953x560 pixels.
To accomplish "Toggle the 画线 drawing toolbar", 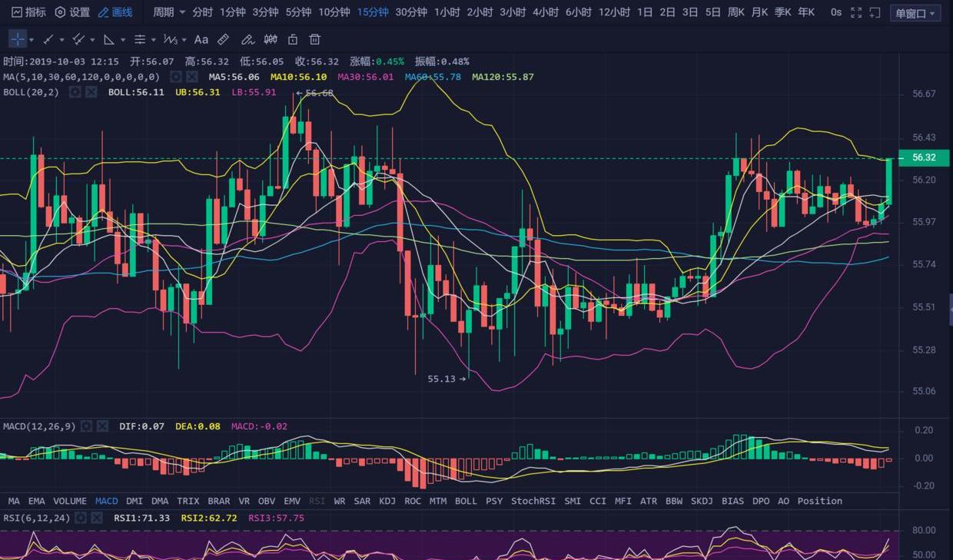I will [x=115, y=12].
